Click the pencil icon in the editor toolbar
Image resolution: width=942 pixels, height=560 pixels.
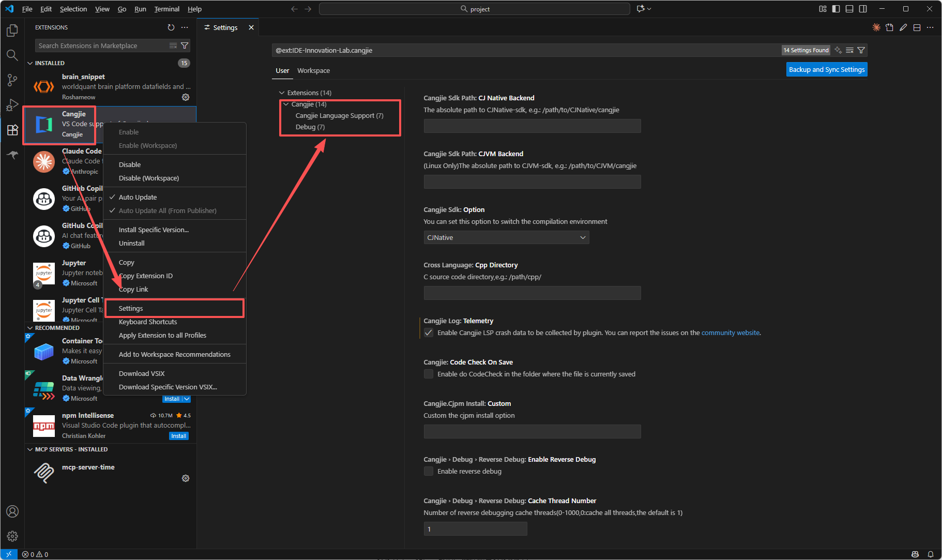[903, 27]
